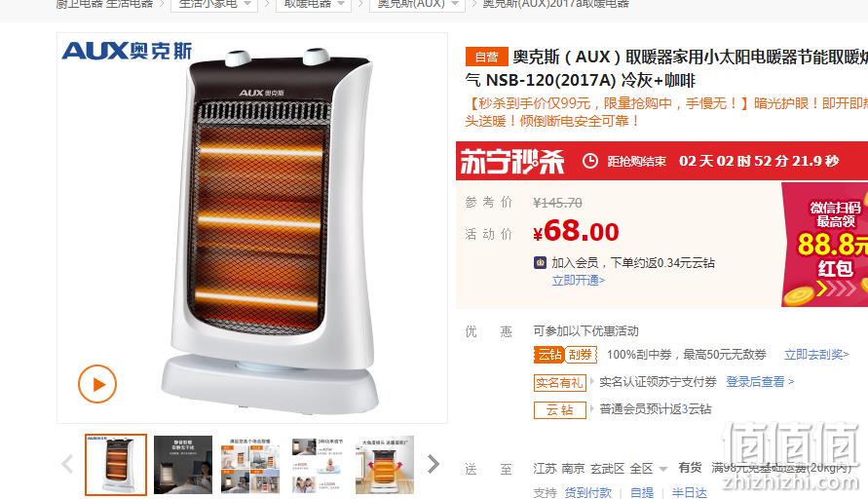The image size is (868, 499).
Task: Show the previous product thumbnails with the left arrow
Action: click(67, 464)
